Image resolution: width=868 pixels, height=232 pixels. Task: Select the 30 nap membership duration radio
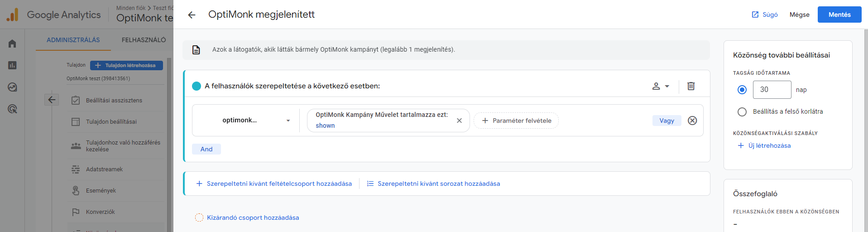click(x=742, y=90)
